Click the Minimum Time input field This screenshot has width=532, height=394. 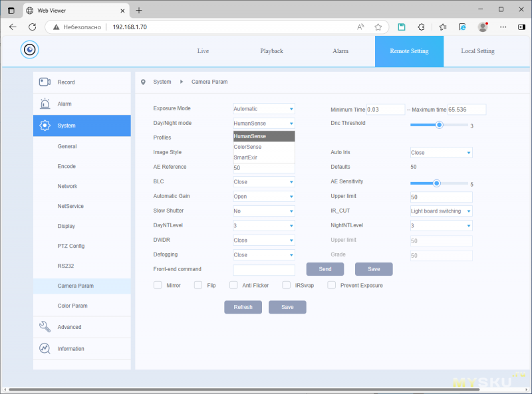click(386, 110)
